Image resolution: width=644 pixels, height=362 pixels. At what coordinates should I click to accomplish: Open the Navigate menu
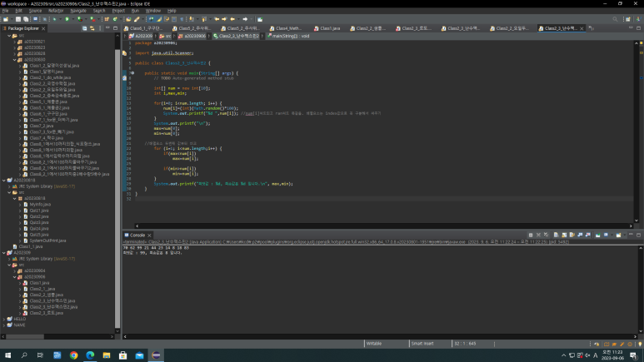tap(78, 11)
